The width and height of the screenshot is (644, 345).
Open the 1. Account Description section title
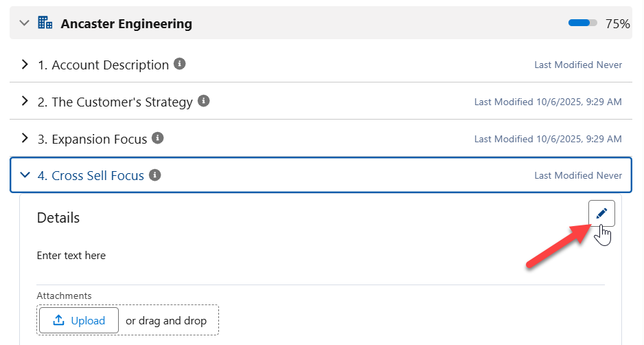click(103, 65)
